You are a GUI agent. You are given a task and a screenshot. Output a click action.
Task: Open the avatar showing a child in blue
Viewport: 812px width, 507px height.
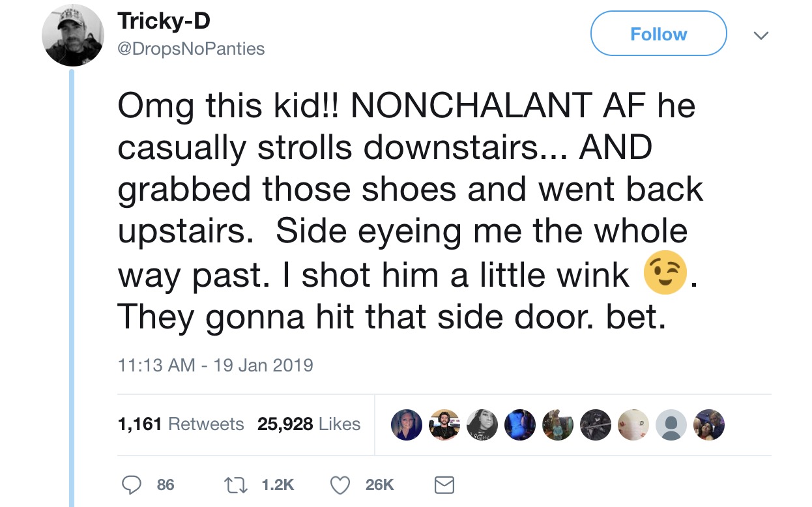[557, 425]
